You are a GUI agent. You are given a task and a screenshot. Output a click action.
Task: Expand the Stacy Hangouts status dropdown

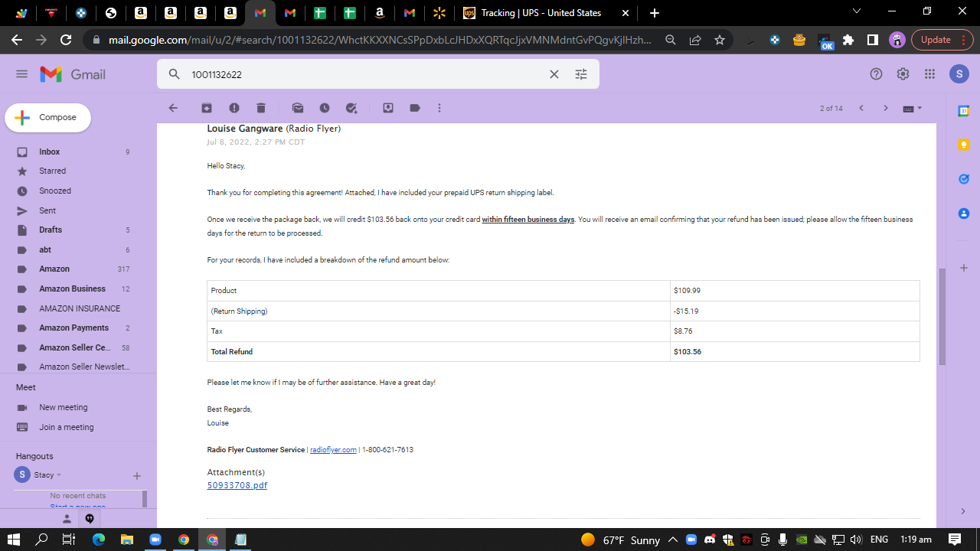point(59,475)
